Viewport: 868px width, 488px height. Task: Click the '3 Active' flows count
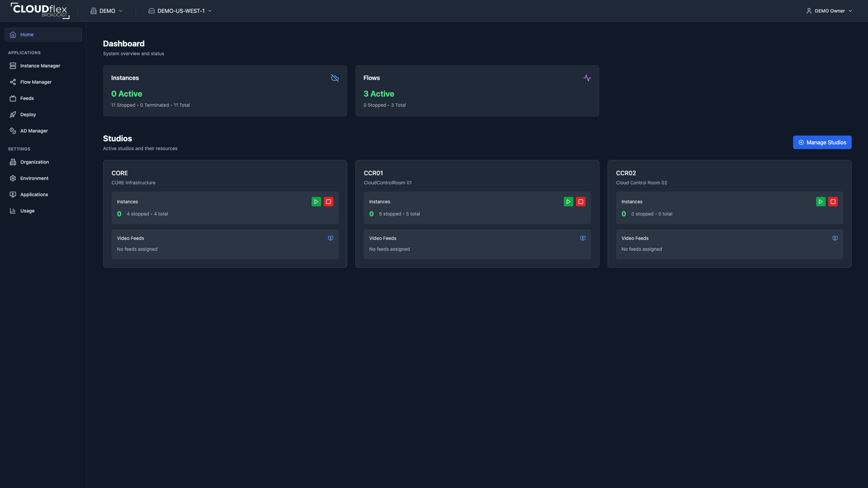tap(379, 94)
